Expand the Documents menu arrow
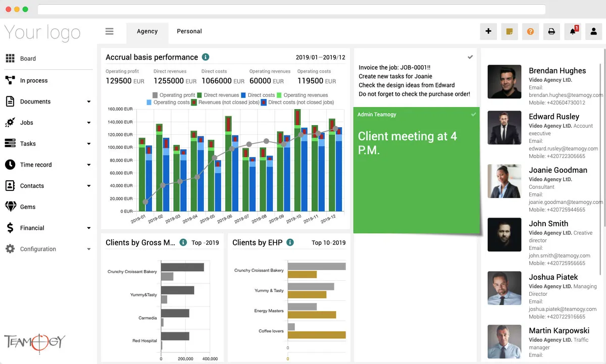 click(89, 101)
